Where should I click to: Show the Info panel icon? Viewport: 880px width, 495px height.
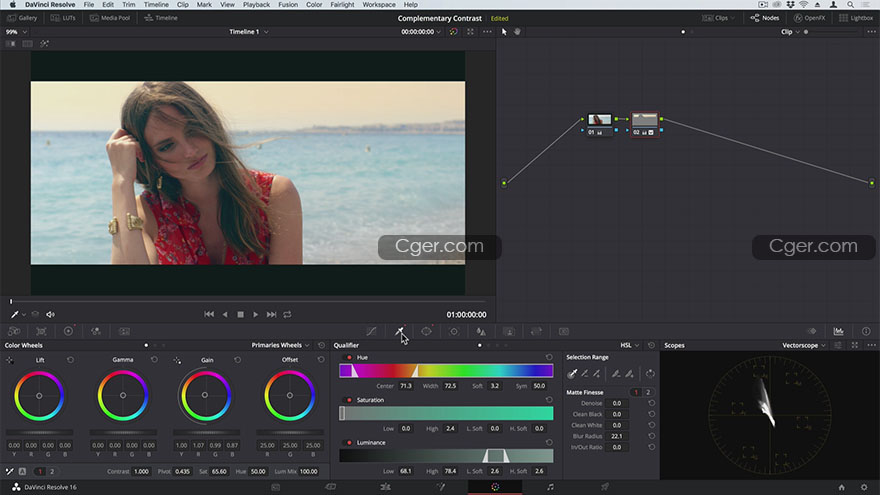coord(866,331)
